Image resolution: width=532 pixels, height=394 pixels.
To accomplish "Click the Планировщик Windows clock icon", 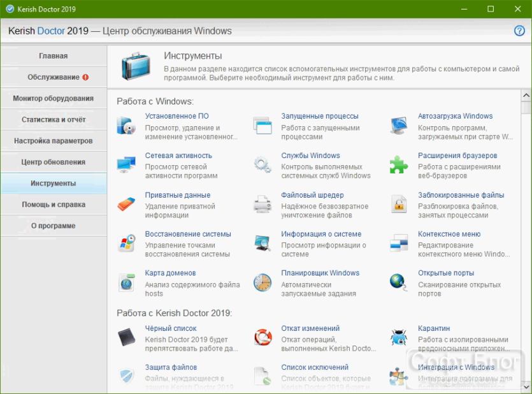I will click(x=262, y=282).
